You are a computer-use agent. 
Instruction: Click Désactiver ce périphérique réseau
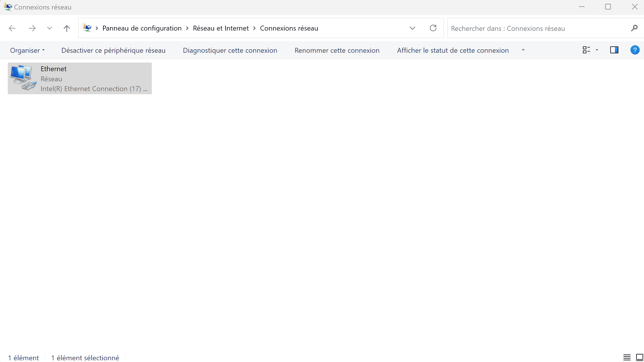pyautogui.click(x=113, y=50)
